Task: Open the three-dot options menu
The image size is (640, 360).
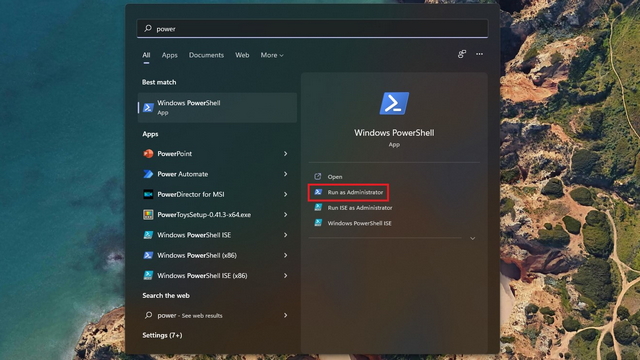Action: pyautogui.click(x=479, y=54)
